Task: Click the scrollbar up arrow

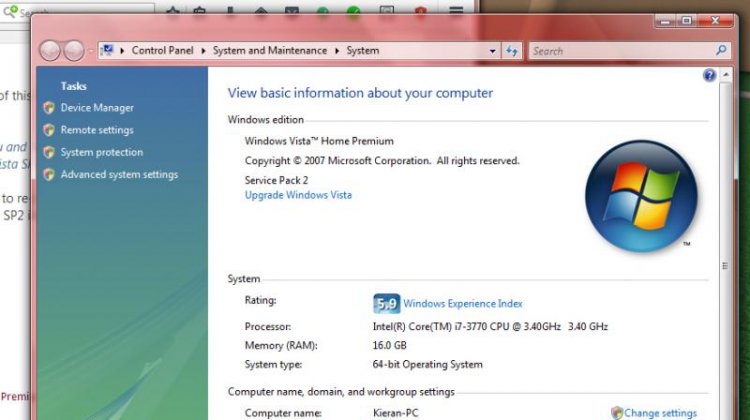Action: (x=726, y=75)
